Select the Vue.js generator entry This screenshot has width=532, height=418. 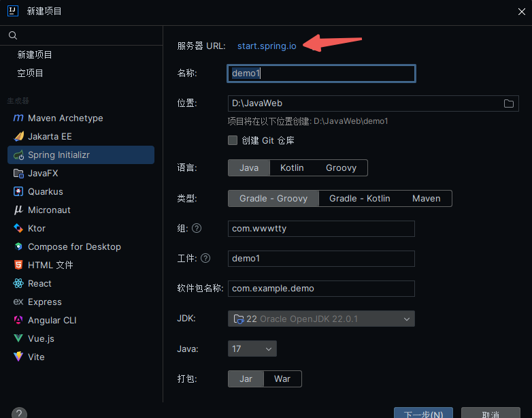coord(81,338)
